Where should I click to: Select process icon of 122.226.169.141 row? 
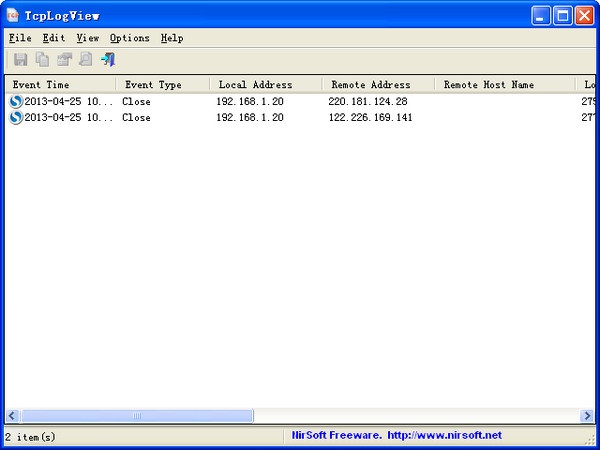pyautogui.click(x=16, y=117)
